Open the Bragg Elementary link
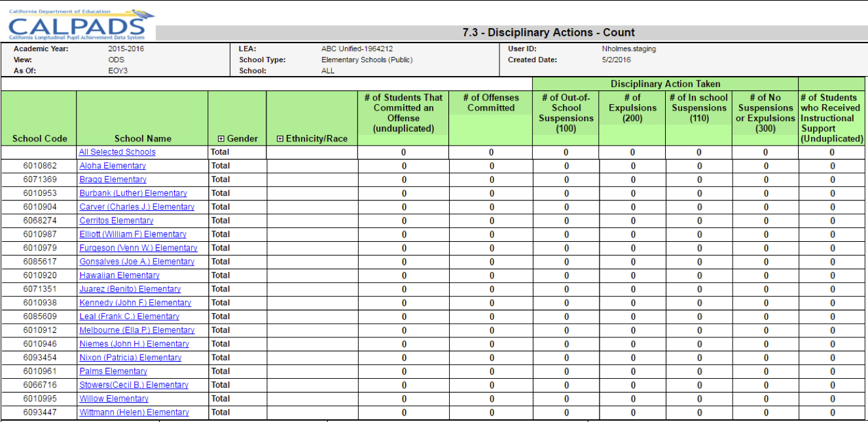The width and height of the screenshot is (868, 422). tap(113, 180)
